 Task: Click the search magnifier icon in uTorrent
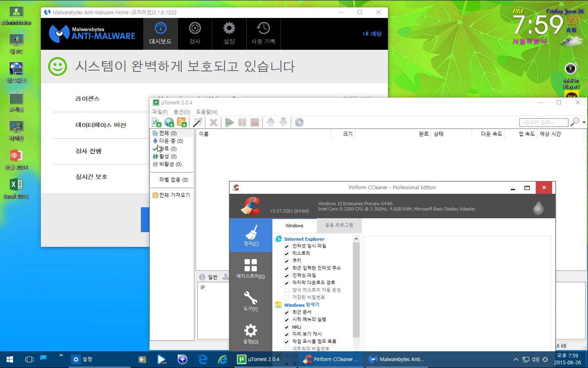click(575, 122)
